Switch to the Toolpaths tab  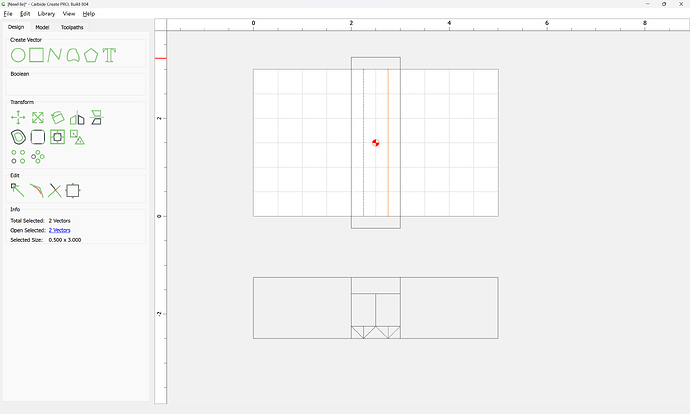click(72, 27)
